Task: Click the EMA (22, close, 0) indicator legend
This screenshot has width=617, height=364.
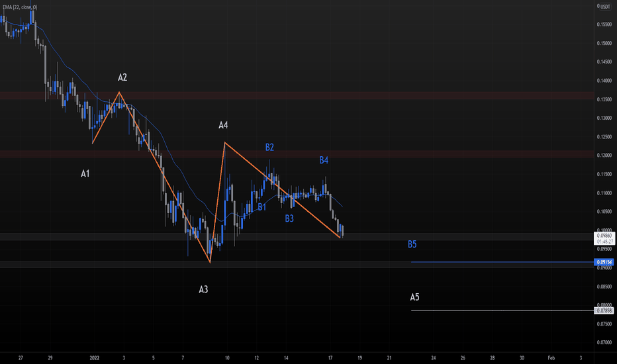Action: point(20,7)
